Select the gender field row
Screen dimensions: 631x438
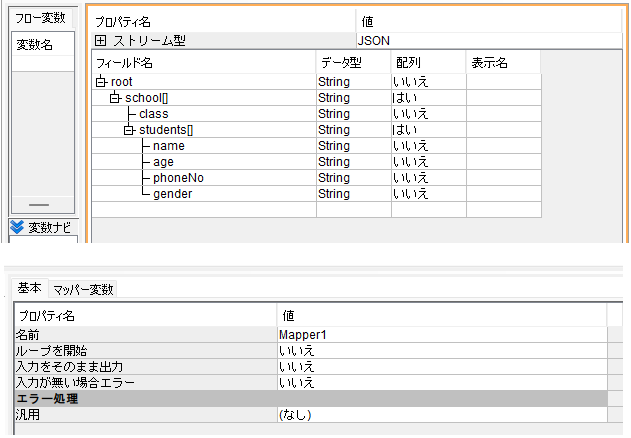click(x=172, y=194)
